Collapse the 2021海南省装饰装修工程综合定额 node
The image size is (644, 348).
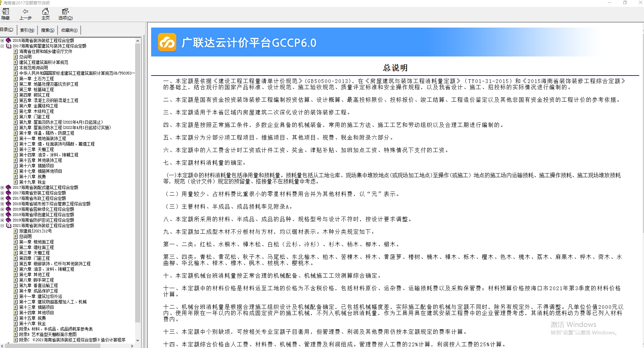click(2, 226)
